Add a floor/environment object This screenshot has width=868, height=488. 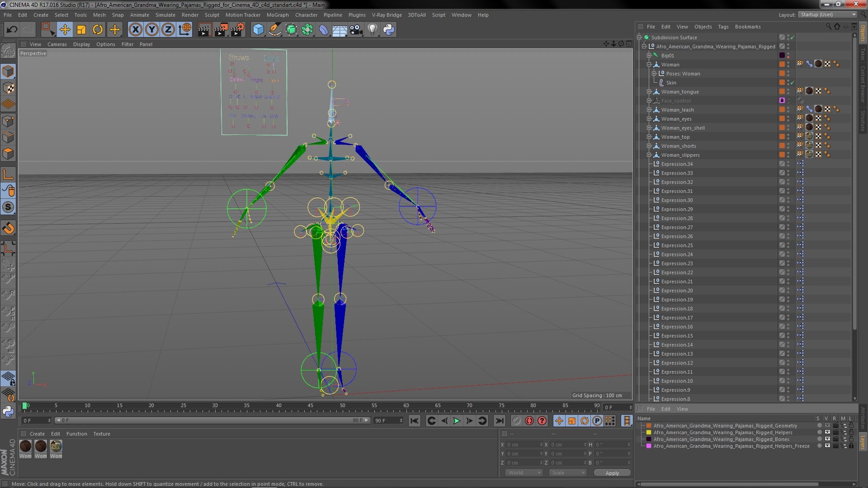tap(340, 30)
